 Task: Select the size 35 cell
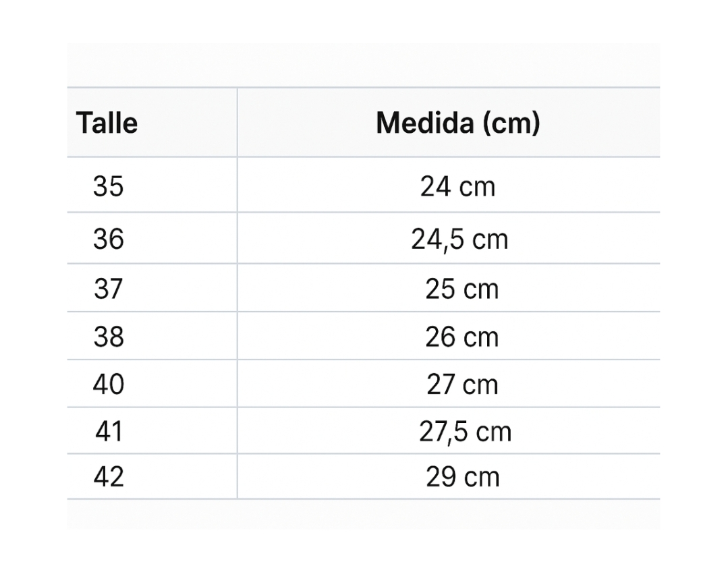(109, 186)
